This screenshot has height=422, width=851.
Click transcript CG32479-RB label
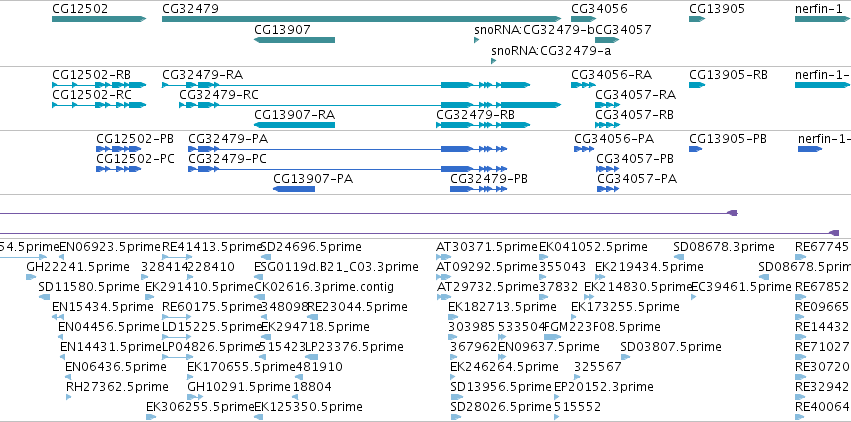point(475,114)
